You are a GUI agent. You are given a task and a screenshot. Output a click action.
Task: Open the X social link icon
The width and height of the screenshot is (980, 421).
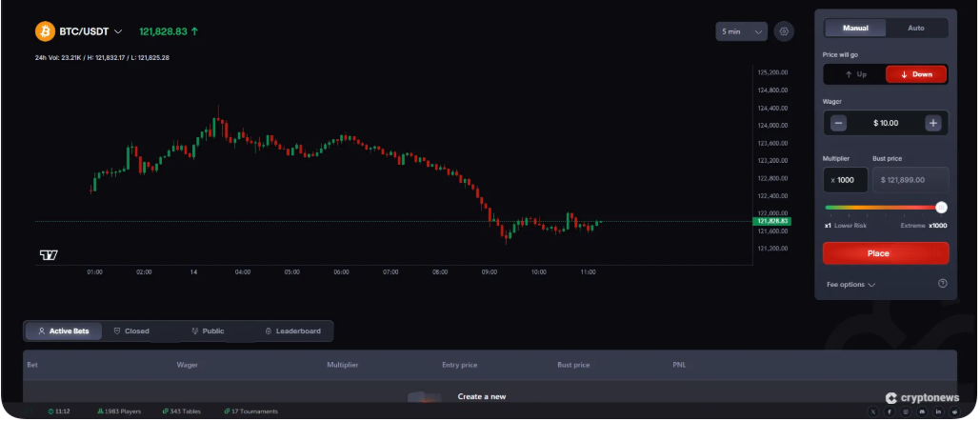click(x=872, y=411)
